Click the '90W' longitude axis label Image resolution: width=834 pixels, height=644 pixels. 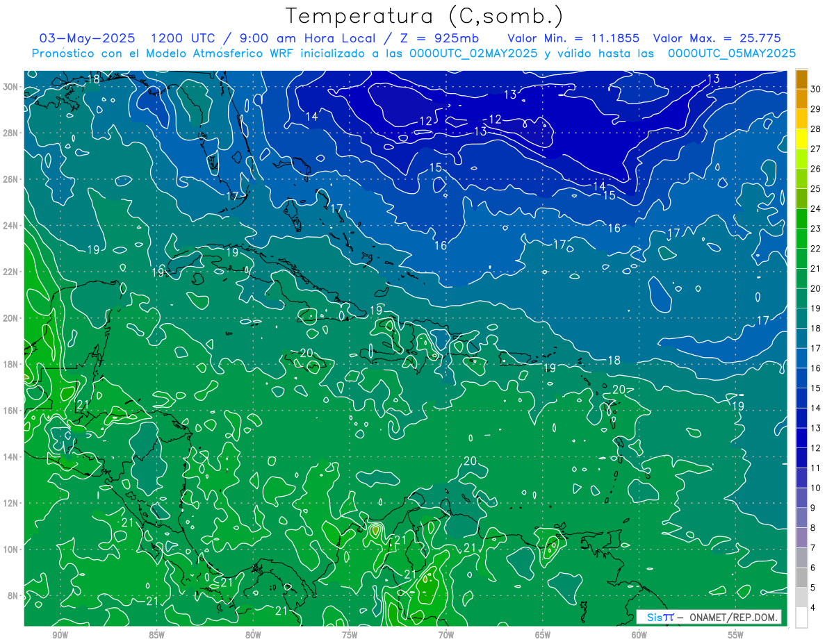click(x=60, y=635)
